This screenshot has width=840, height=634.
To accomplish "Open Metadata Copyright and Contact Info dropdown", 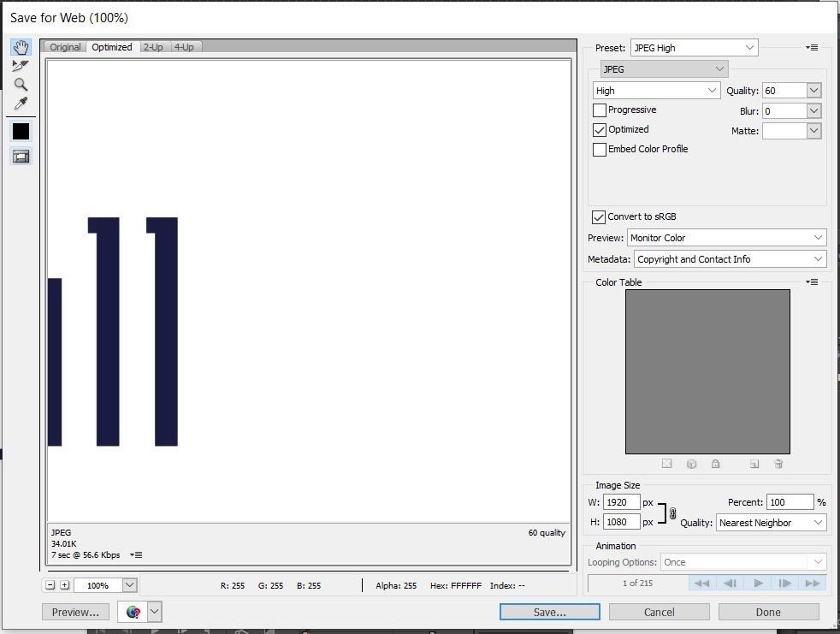I will (730, 259).
